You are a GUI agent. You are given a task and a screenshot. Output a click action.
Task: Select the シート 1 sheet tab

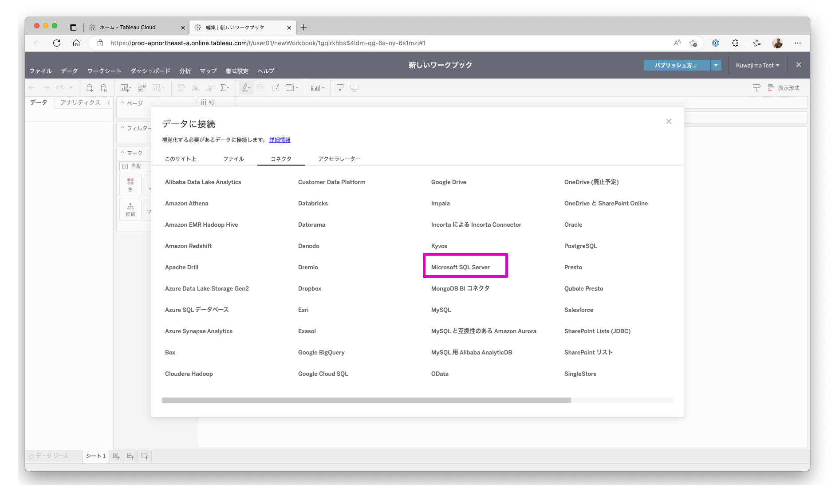(96, 456)
